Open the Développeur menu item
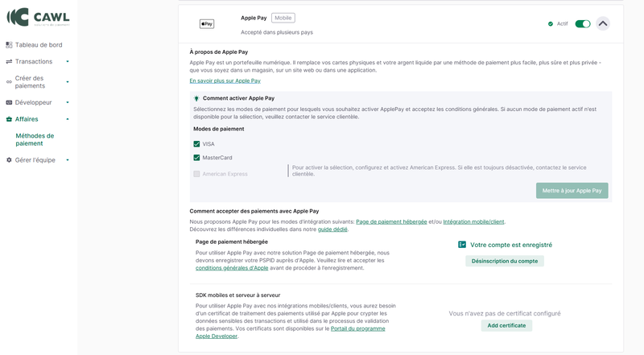644x355 pixels. point(33,102)
